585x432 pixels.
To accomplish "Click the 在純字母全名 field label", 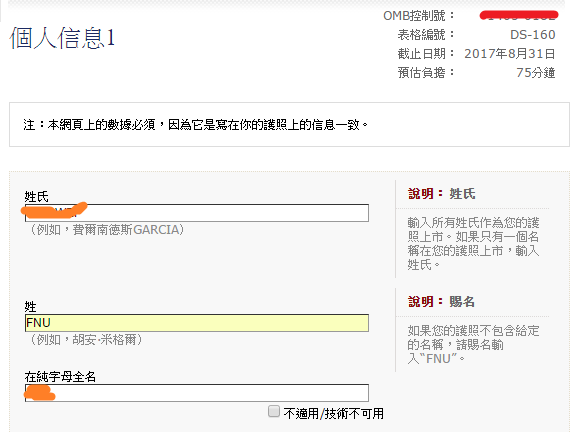I will 60,377.
